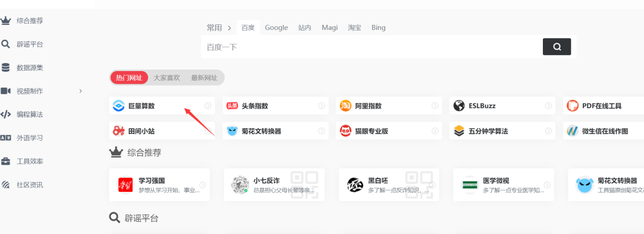The width and height of the screenshot is (644, 234).
Task: Select the Google search engine tab
Action: point(277,28)
